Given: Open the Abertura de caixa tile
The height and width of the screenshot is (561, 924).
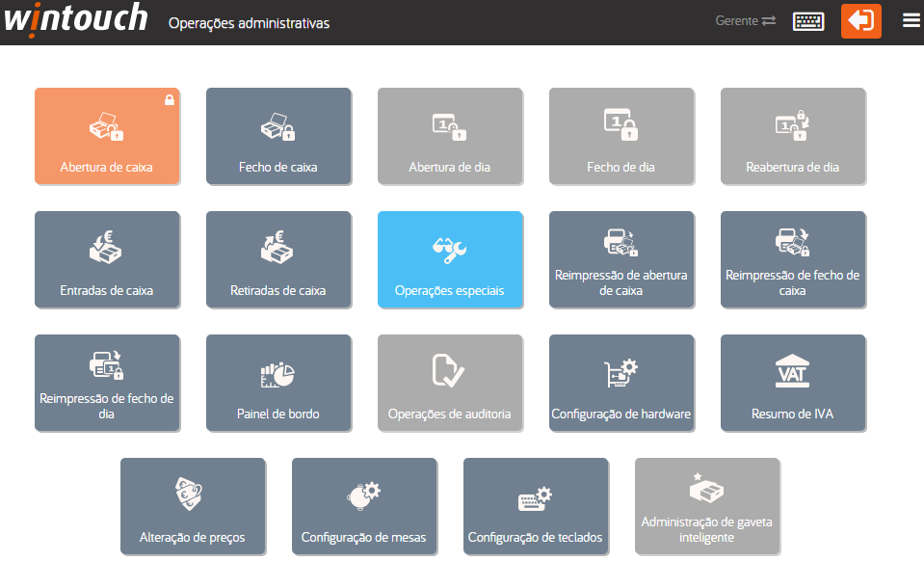Looking at the screenshot, I should pyautogui.click(x=106, y=136).
